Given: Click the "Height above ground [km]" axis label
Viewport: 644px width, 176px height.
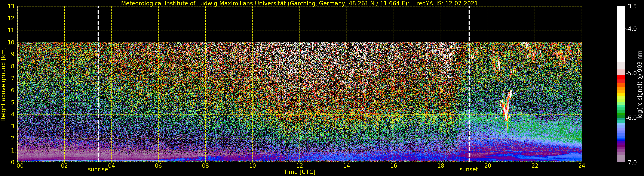Looking at the screenshot, I should (x=3, y=84).
